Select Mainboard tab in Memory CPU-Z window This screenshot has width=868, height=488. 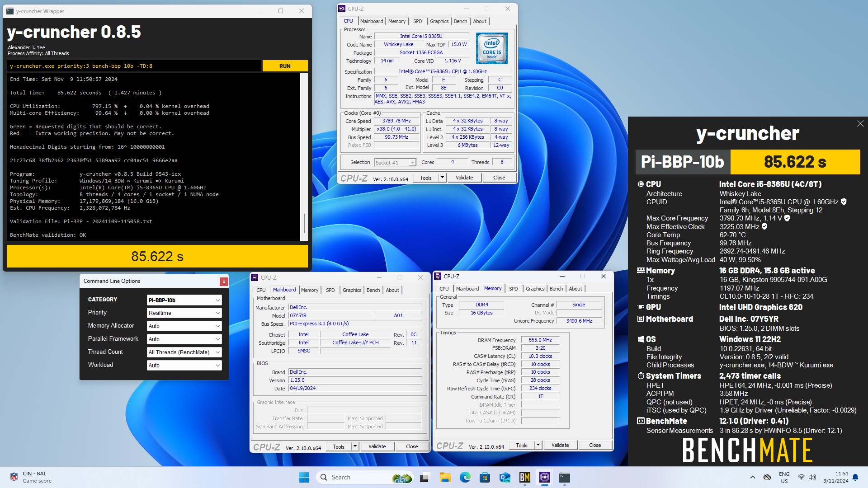click(x=467, y=289)
